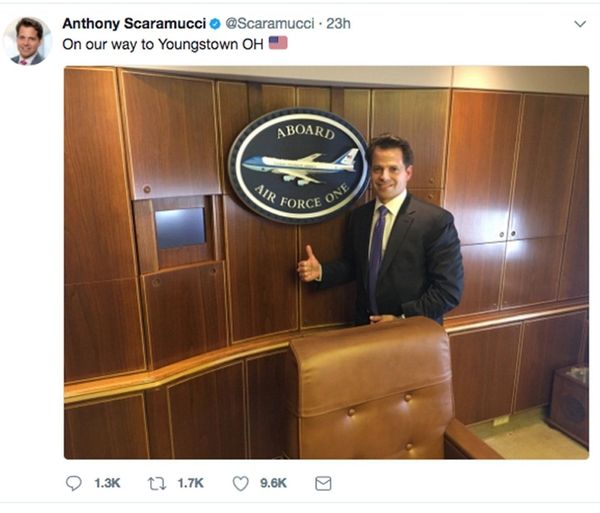
Task: Open the tweet options chevron menu
Action: click(580, 24)
